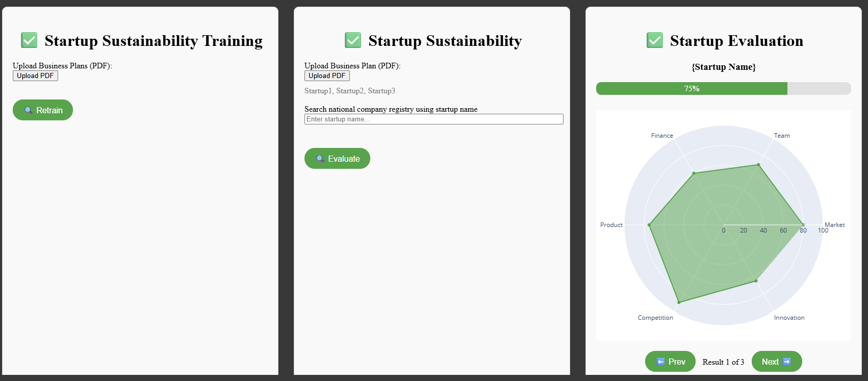Click the magnifier icon on the Evaluate button
This screenshot has height=381, width=868.
[320, 159]
